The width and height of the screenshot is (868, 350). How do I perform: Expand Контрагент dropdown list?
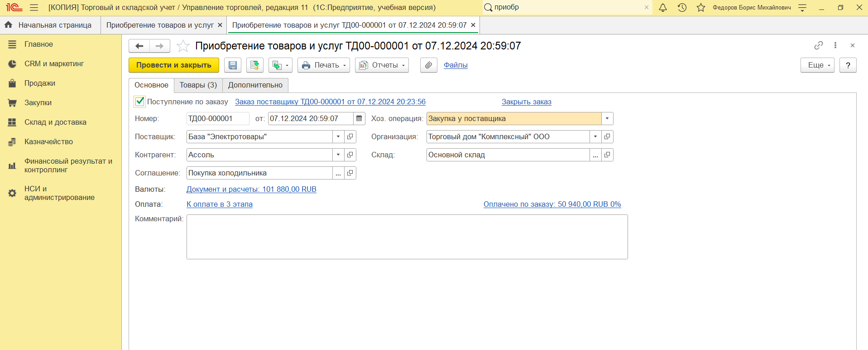coord(338,155)
